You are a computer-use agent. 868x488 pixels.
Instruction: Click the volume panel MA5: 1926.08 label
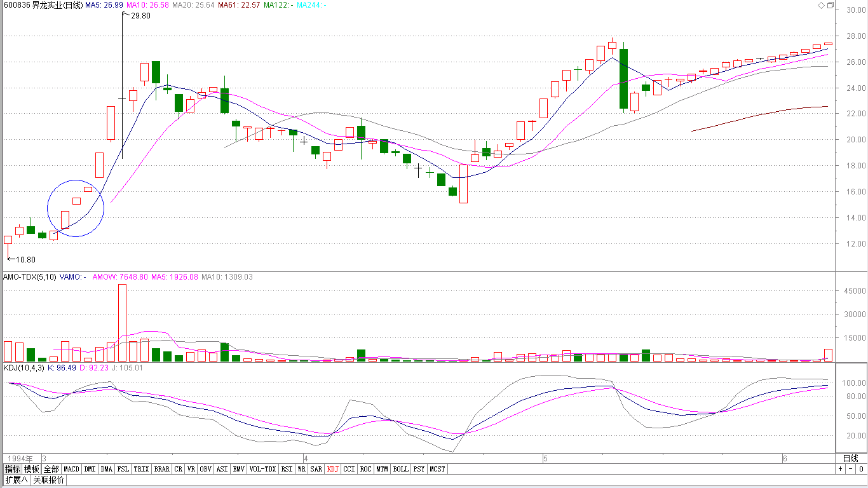pos(174,277)
